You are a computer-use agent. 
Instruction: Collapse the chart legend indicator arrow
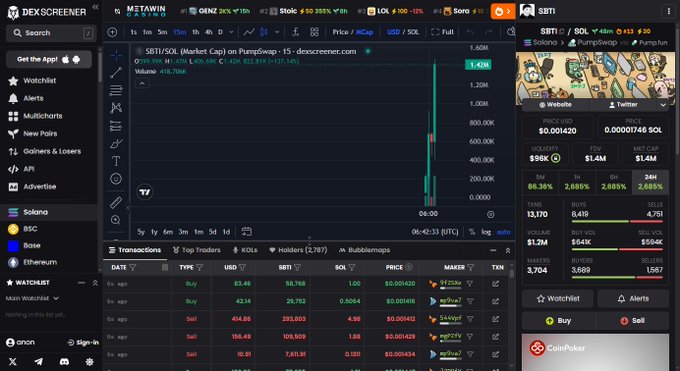click(142, 83)
